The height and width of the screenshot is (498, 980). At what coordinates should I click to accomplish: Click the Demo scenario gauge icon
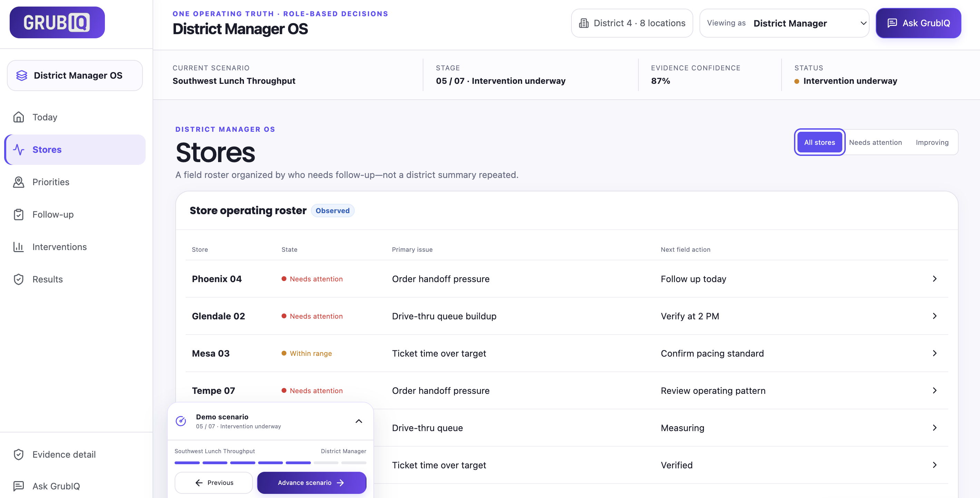coord(181,421)
